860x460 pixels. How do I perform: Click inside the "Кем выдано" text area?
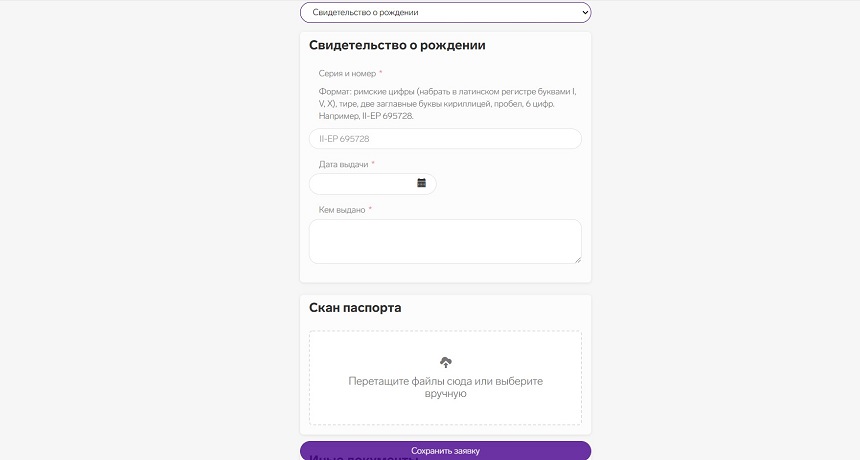pos(445,241)
